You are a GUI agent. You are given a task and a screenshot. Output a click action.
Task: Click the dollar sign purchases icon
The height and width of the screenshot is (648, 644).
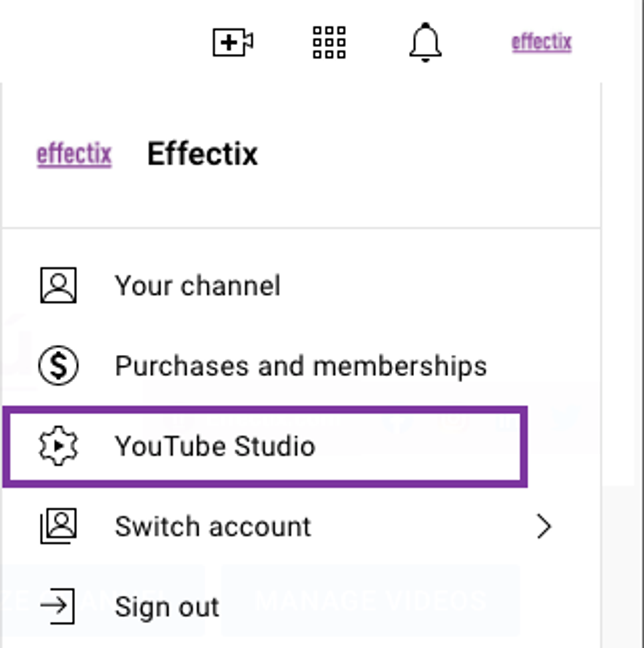(58, 366)
